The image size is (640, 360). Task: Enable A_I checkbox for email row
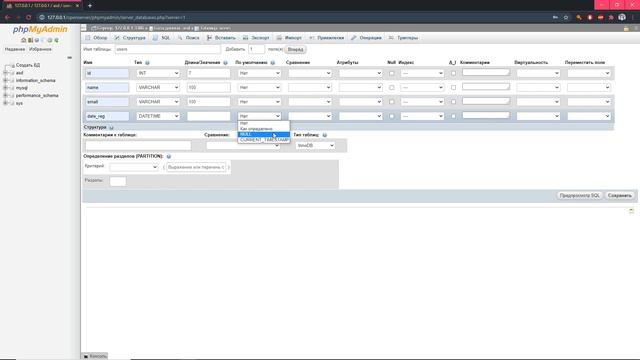coord(453,102)
